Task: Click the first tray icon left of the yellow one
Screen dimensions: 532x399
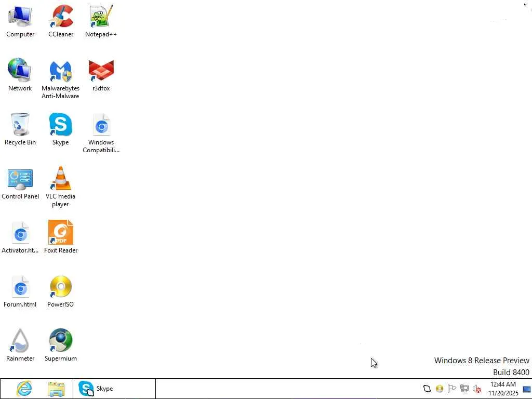Action: click(x=427, y=389)
